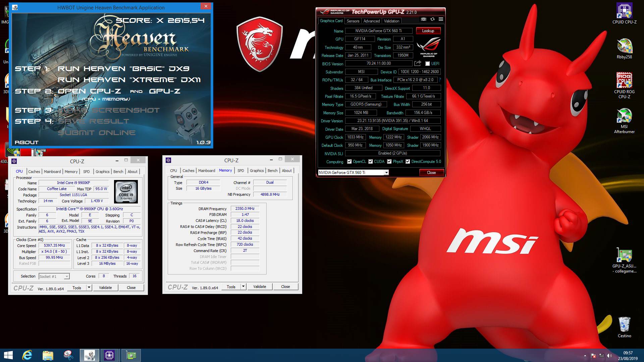Open GPU-Z_ASU desktop shortcut
This screenshot has height=362, width=644.
(624, 260)
